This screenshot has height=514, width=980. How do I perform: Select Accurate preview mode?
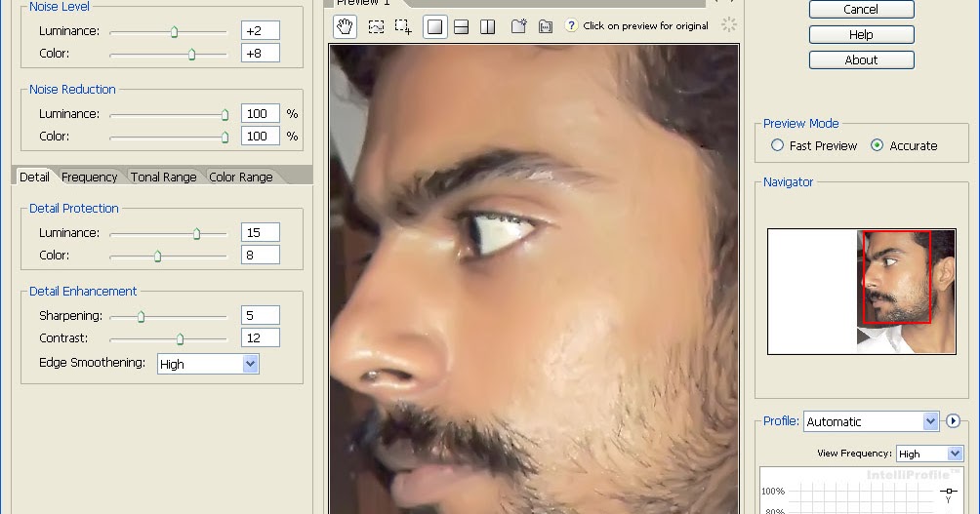tap(877, 145)
